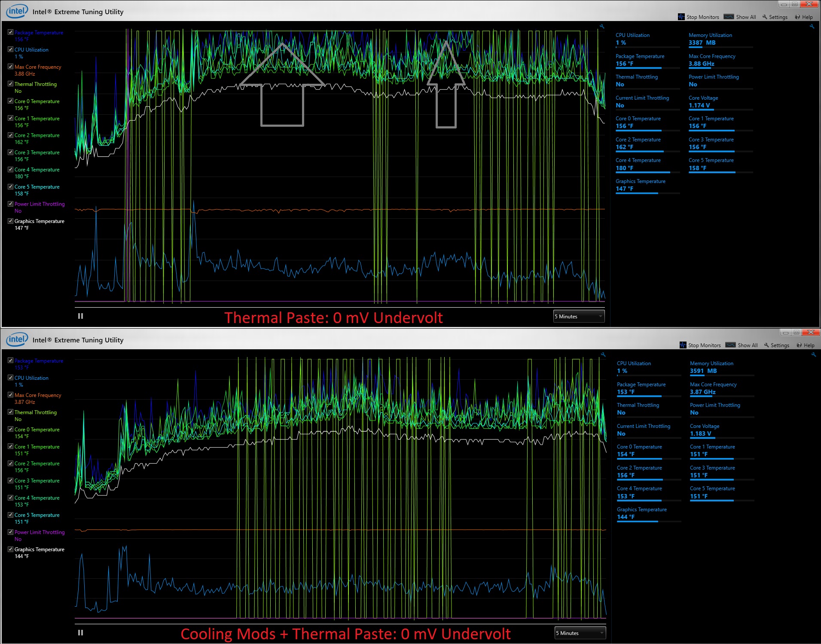Minimize the top Extreme Tuning Utility window
821x644 pixels.
(x=784, y=4)
